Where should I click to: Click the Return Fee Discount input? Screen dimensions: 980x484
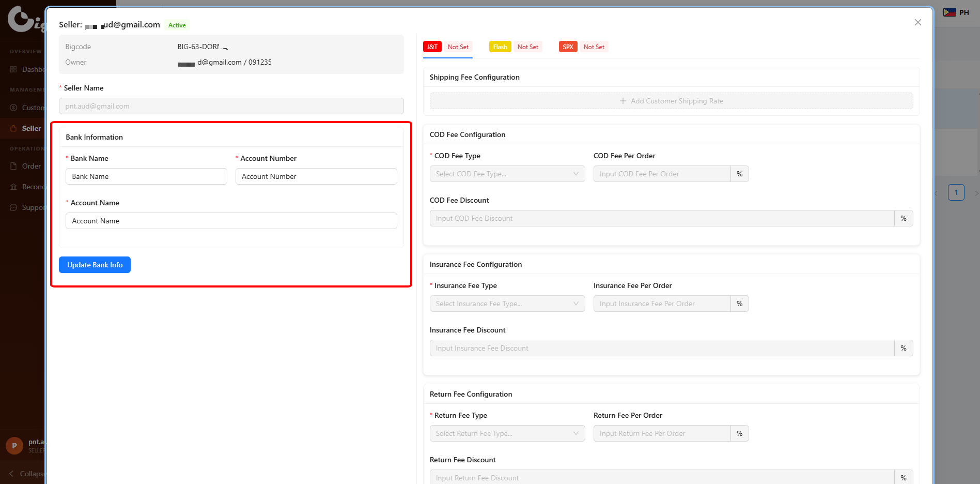point(662,477)
